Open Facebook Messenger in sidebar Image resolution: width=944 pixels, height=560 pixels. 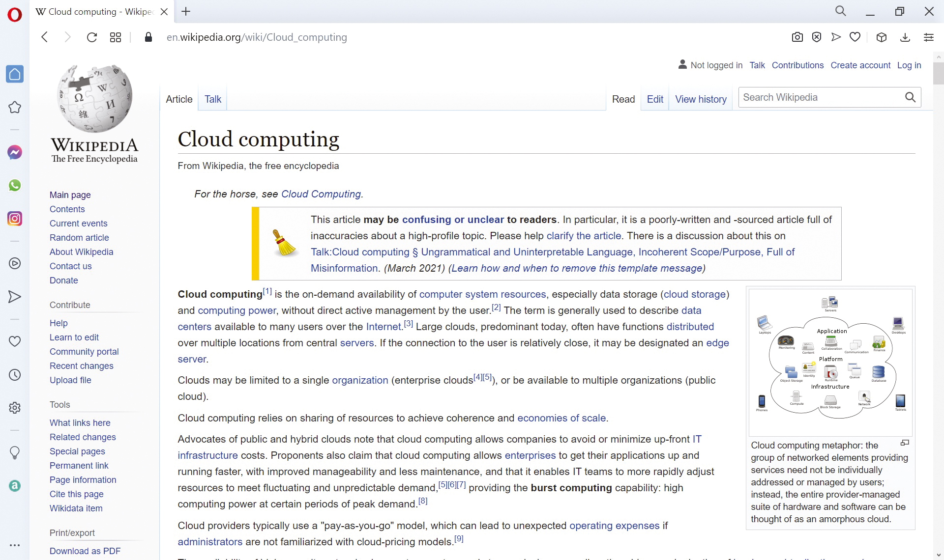[15, 152]
